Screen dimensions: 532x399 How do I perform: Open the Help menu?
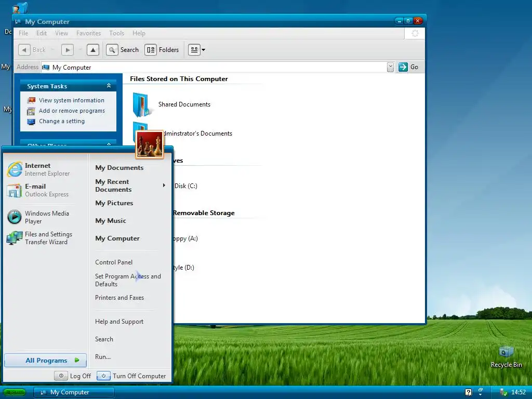coord(139,33)
